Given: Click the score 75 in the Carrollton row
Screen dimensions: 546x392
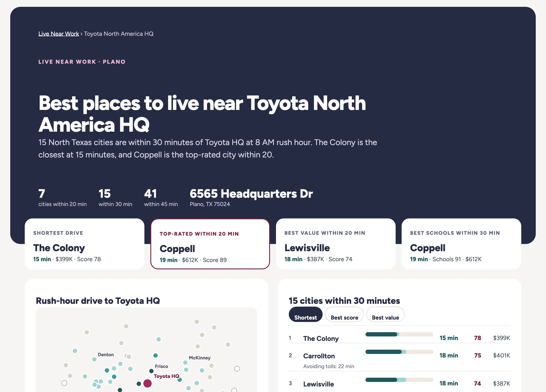Looking at the screenshot, I should pos(477,355).
